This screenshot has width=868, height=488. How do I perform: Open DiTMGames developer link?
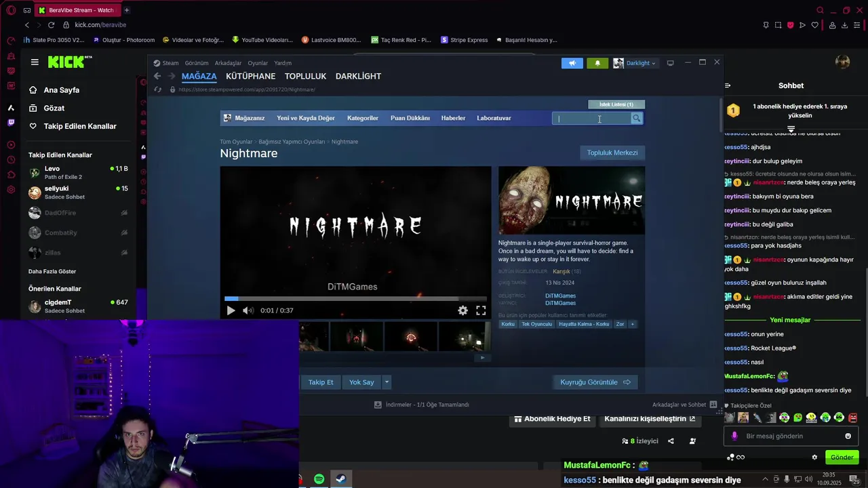(x=560, y=296)
